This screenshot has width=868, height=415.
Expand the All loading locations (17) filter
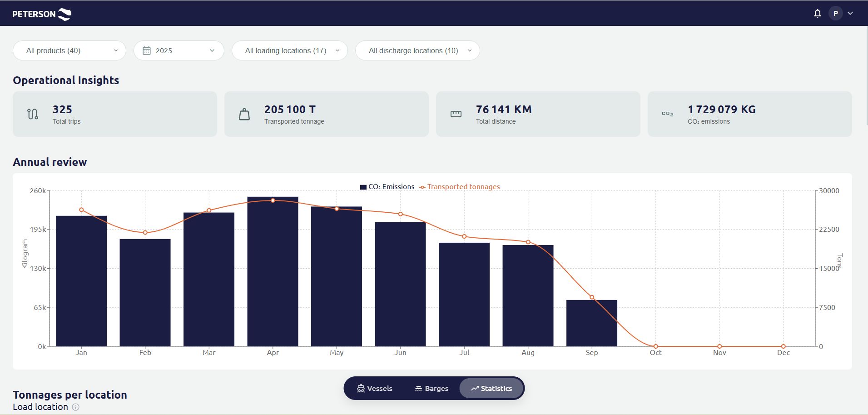[290, 50]
